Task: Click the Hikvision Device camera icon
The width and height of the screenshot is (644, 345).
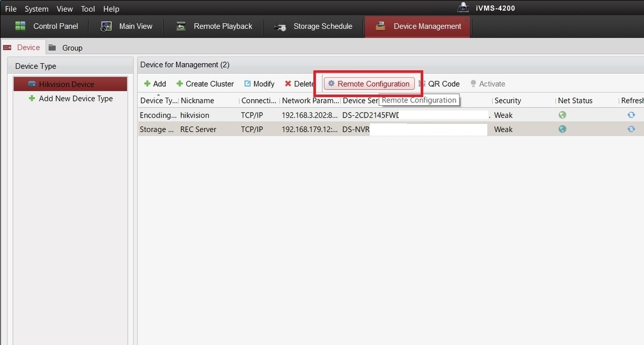Action: click(32, 84)
